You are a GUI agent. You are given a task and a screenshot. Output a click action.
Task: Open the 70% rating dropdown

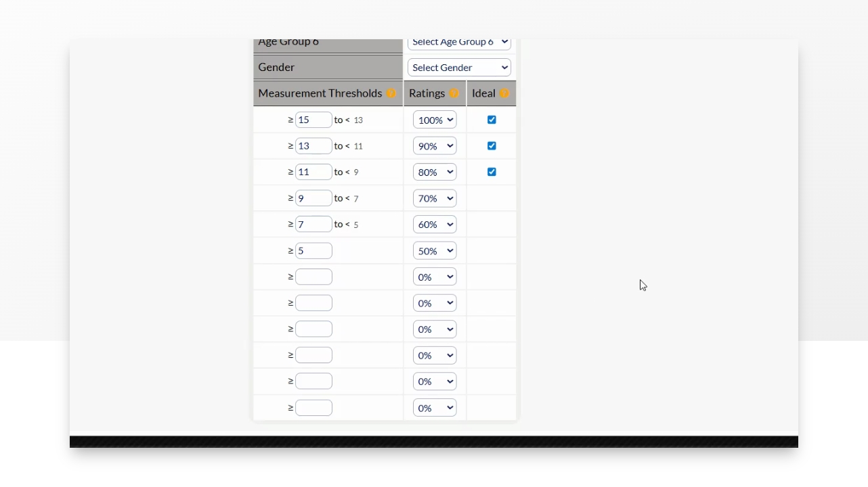click(x=435, y=198)
